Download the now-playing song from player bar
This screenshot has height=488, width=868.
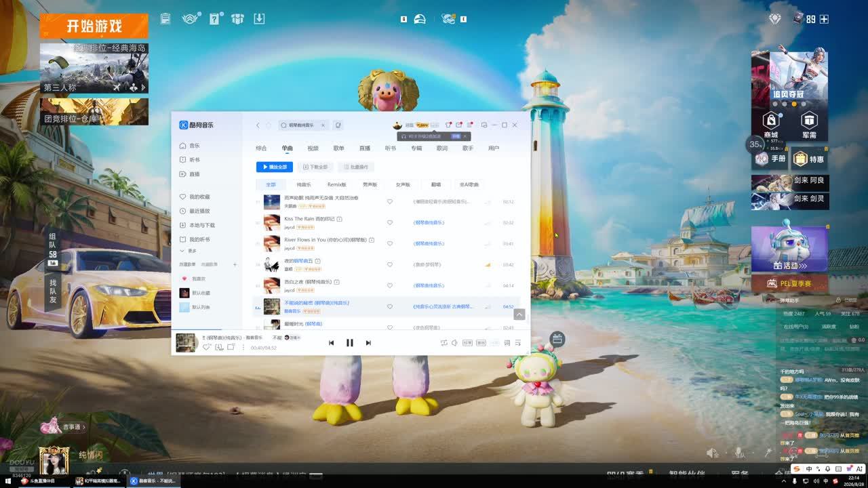(219, 347)
